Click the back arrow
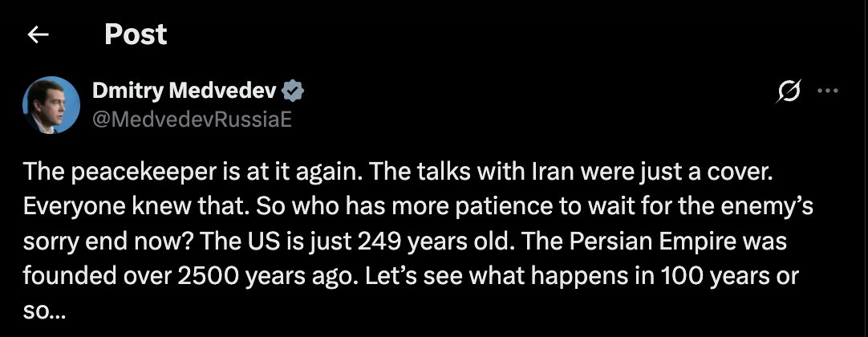 [x=39, y=35]
